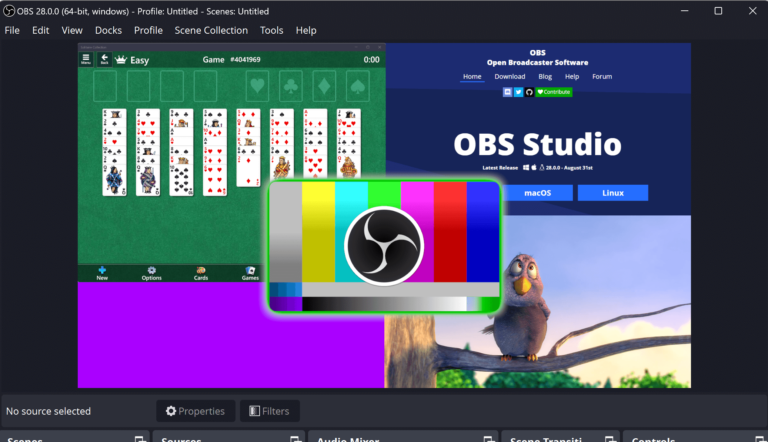The height and width of the screenshot is (442, 768).
Task: Open the Forum link
Action: click(x=602, y=76)
